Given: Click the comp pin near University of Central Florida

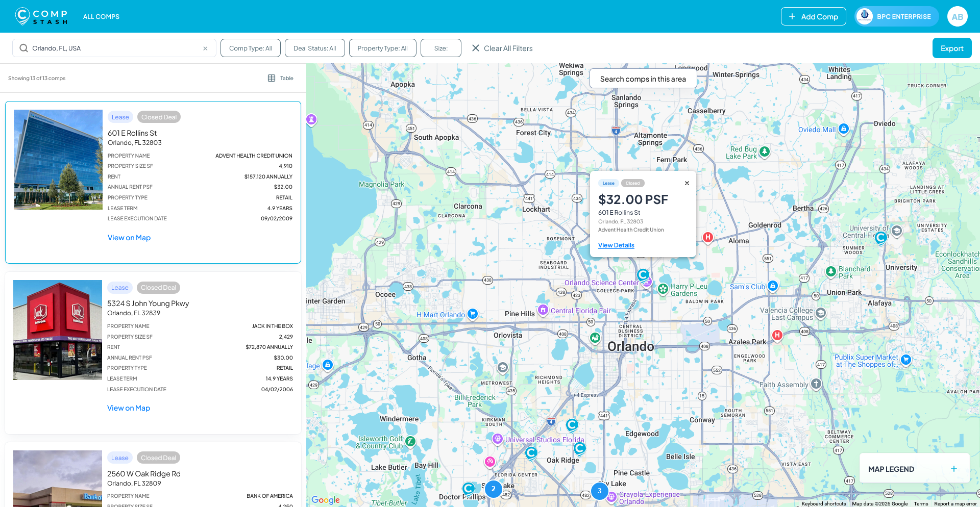Looking at the screenshot, I should tap(880, 238).
